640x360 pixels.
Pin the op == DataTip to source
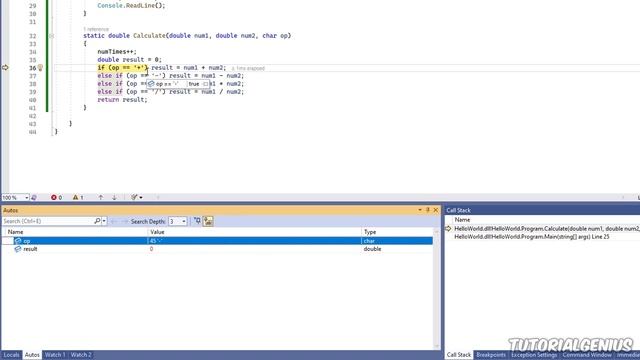pos(205,84)
